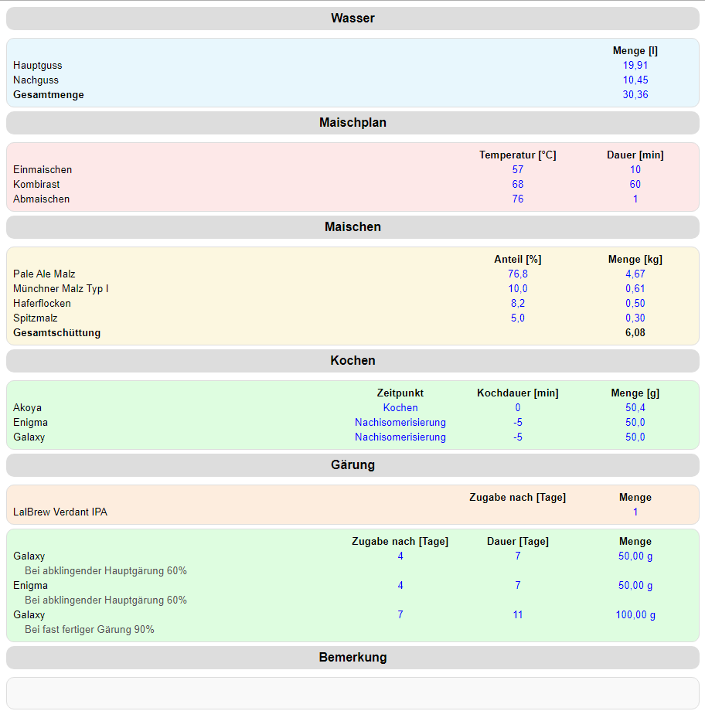Click the Kochen section header
Image resolution: width=705 pixels, height=728 pixels.
click(352, 361)
